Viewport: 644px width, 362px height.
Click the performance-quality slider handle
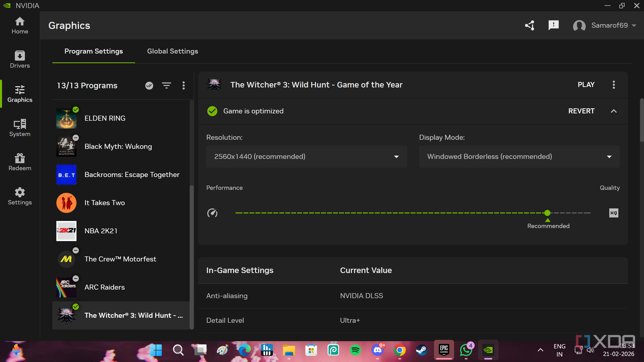547,213
